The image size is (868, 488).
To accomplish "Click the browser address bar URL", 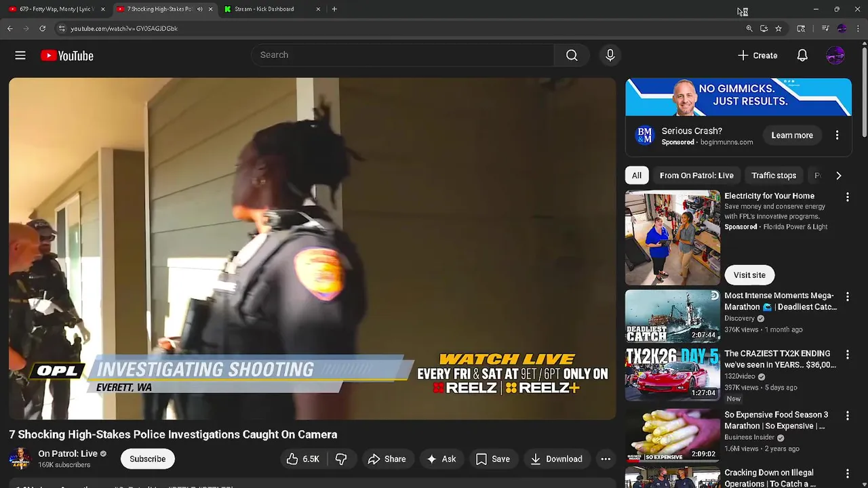I will pos(124,28).
